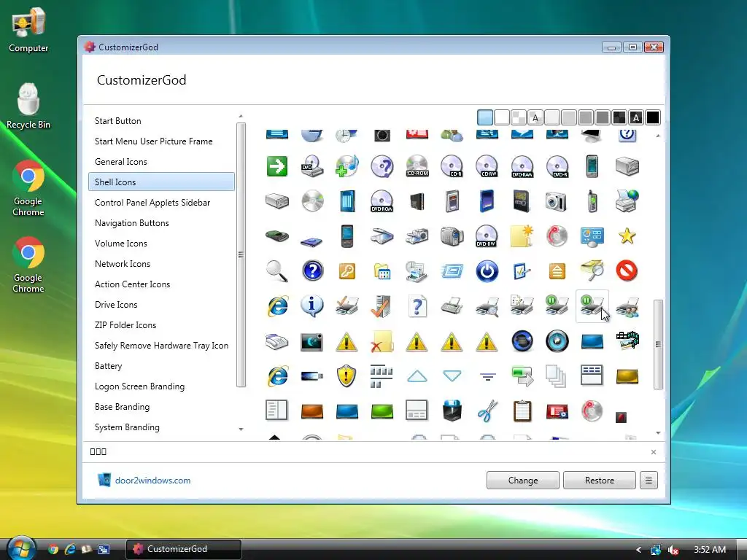The image size is (747, 560).
Task: Pick the CD-ROM disc icon
Action: click(417, 166)
